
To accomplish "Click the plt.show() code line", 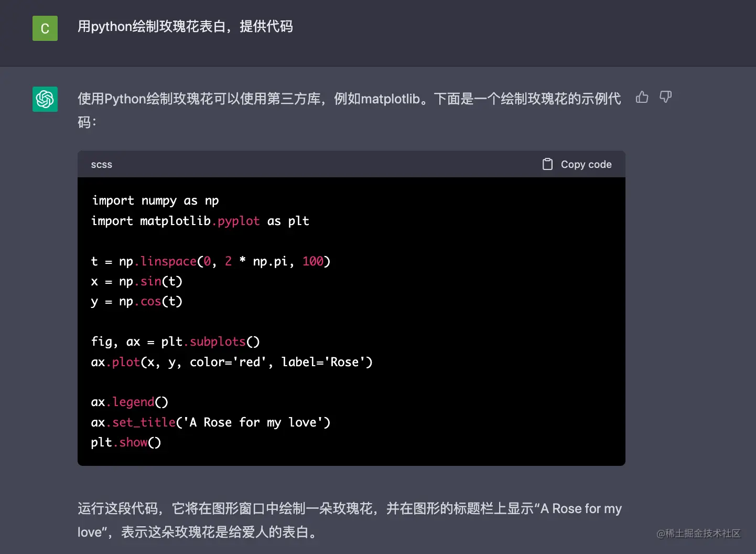I will coord(126,442).
